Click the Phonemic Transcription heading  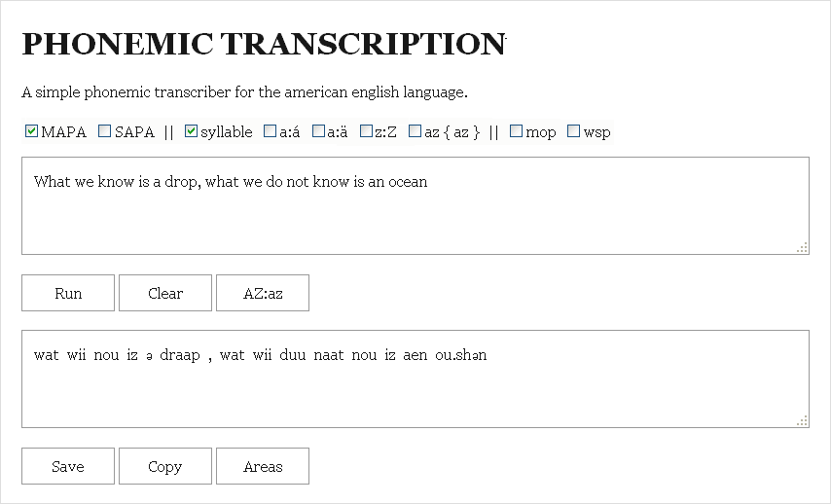point(264,44)
